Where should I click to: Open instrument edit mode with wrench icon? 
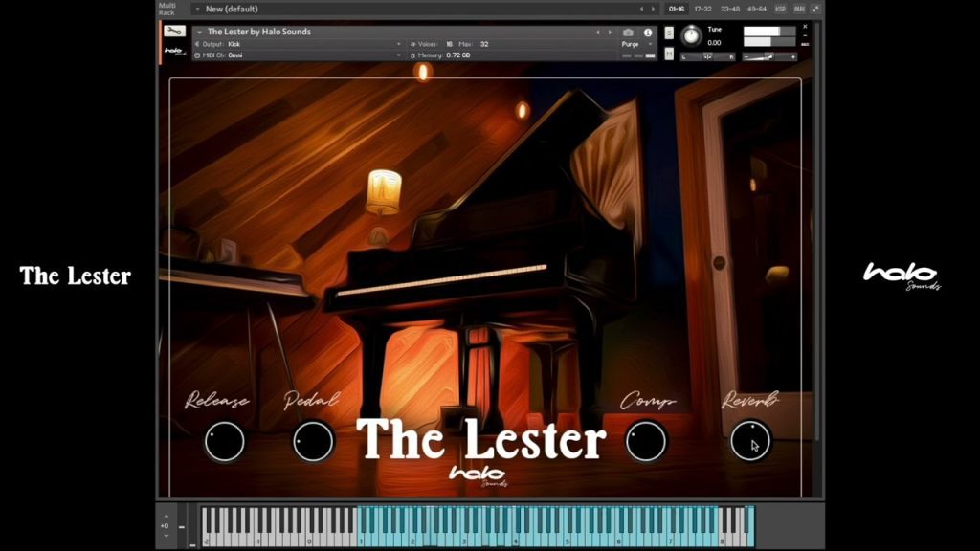175,32
